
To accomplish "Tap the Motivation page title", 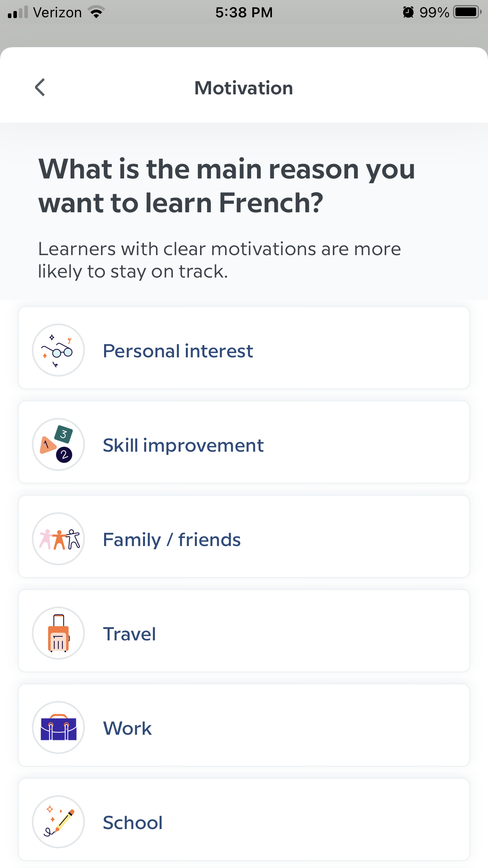I will tap(244, 88).
